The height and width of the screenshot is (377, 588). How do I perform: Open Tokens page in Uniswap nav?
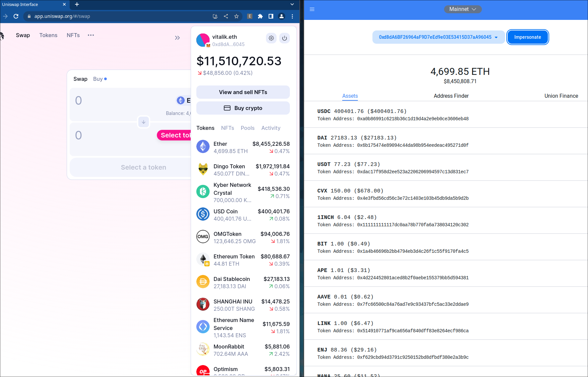click(48, 35)
